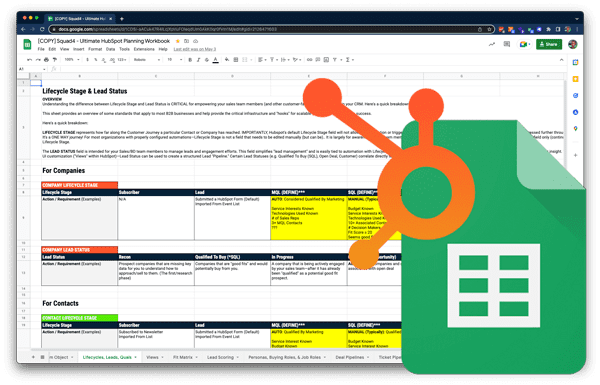The width and height of the screenshot is (600, 385).
Task: Switch to the Lead Scoring sheet tab
Action: (x=223, y=357)
